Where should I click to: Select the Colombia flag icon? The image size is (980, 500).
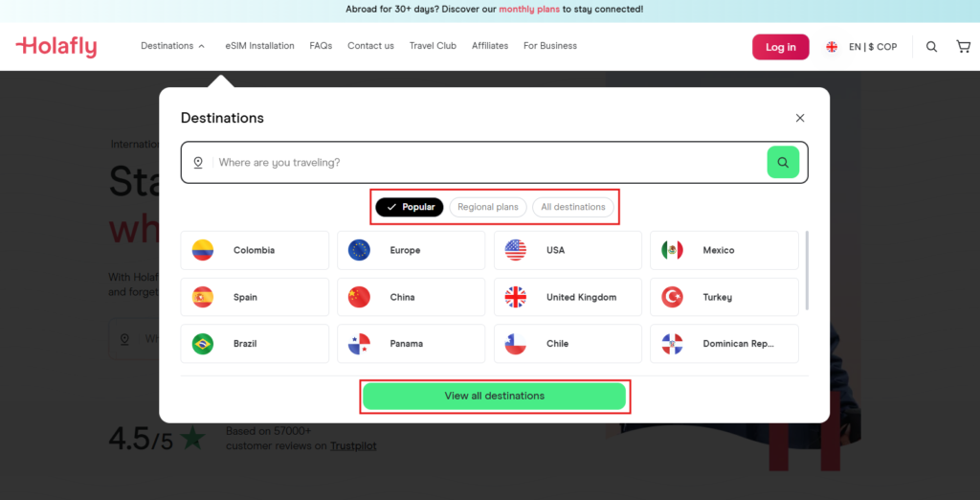coord(203,250)
